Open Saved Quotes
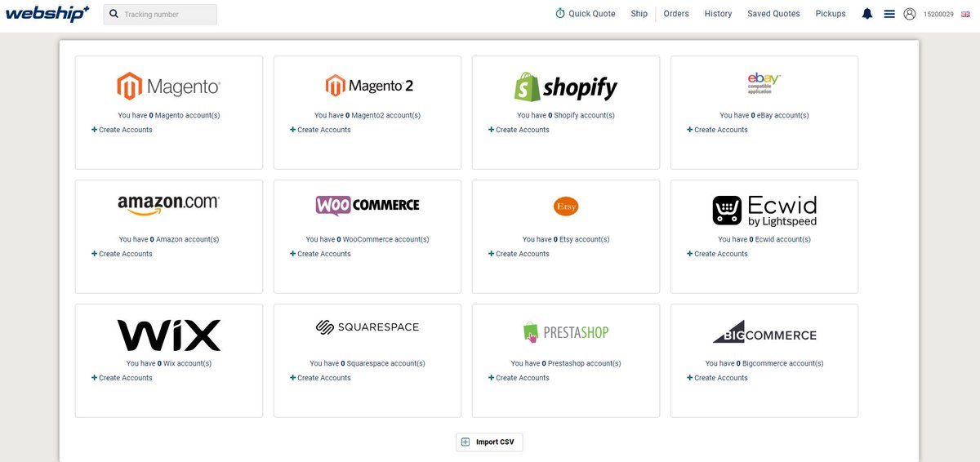Image resolution: width=980 pixels, height=462 pixels. pos(773,14)
